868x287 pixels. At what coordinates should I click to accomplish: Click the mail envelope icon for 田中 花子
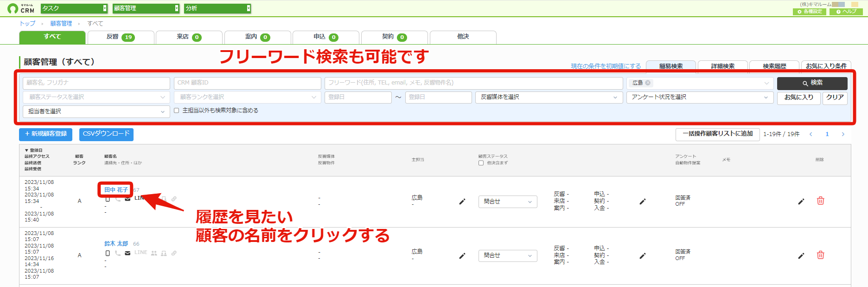(128, 199)
